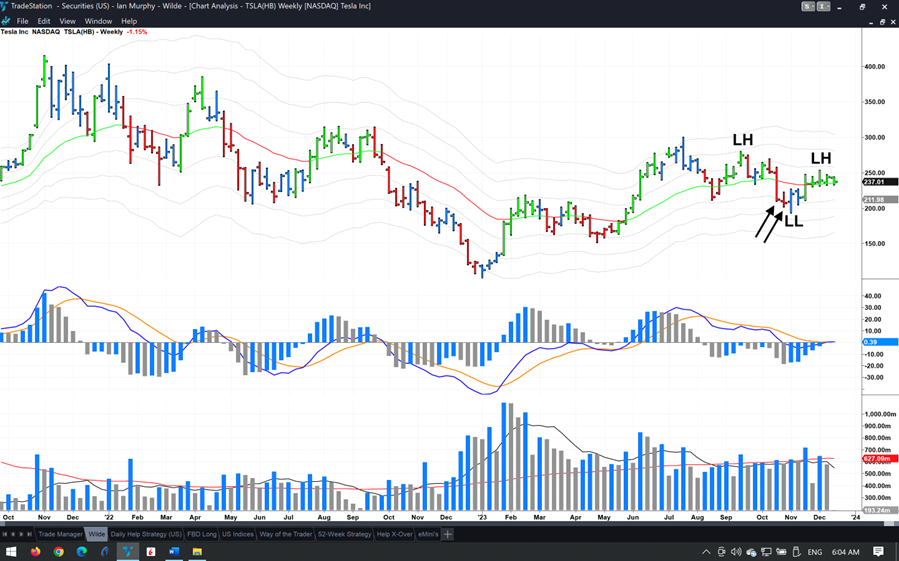Open File Explorer from the taskbar
The height and width of the screenshot is (561, 899).
point(197,552)
